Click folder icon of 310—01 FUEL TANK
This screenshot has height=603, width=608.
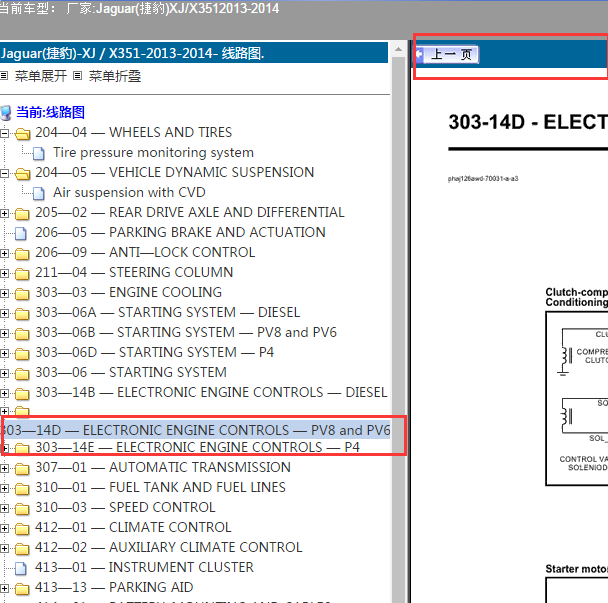22,489
